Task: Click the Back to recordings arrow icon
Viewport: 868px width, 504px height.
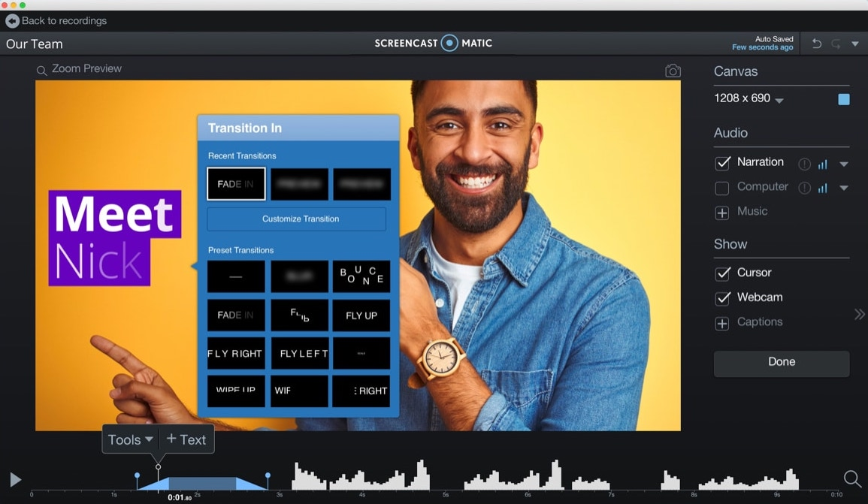Action: 12,21
